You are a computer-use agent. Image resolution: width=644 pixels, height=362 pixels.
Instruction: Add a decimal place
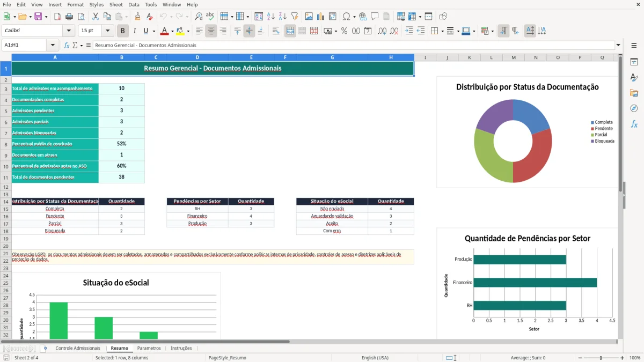tap(383, 31)
